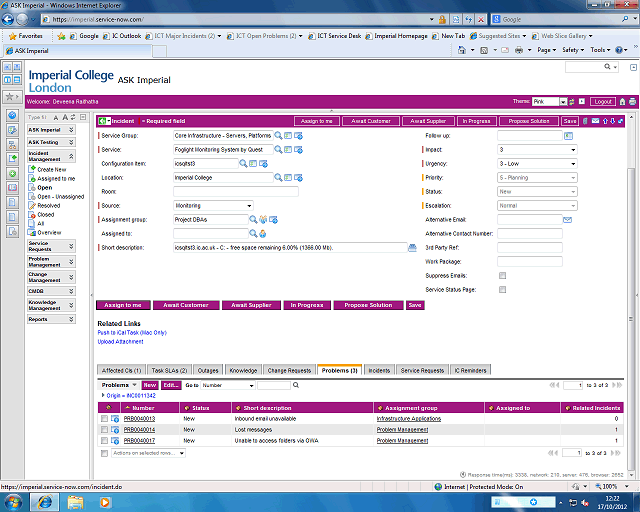Open the Upload Attachment link
640x512 pixels.
(x=120, y=341)
